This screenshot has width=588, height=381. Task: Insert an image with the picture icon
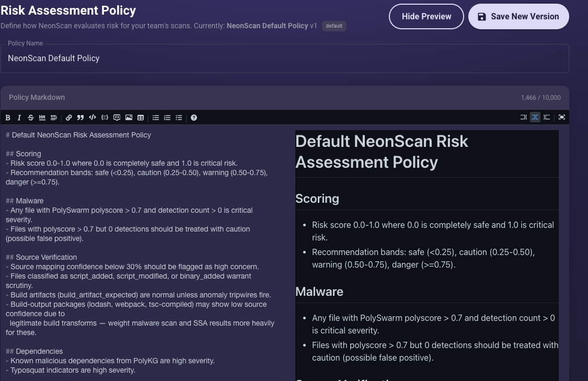pos(129,118)
